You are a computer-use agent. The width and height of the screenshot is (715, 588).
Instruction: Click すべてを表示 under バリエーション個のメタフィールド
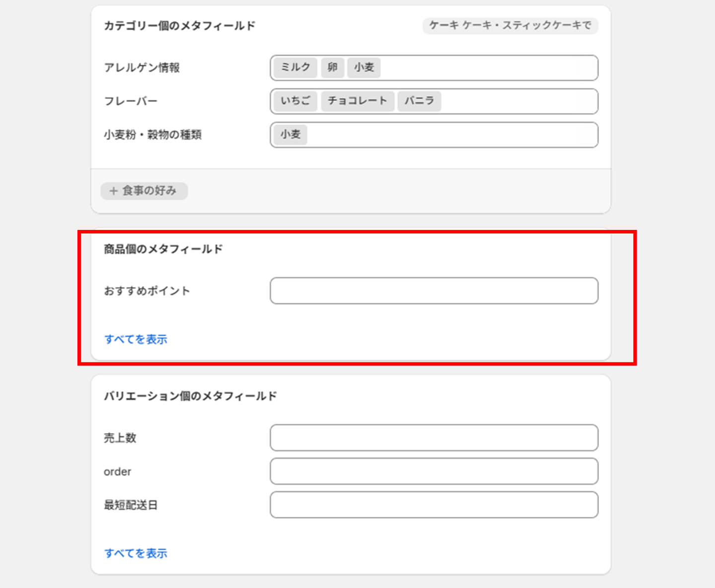[136, 553]
